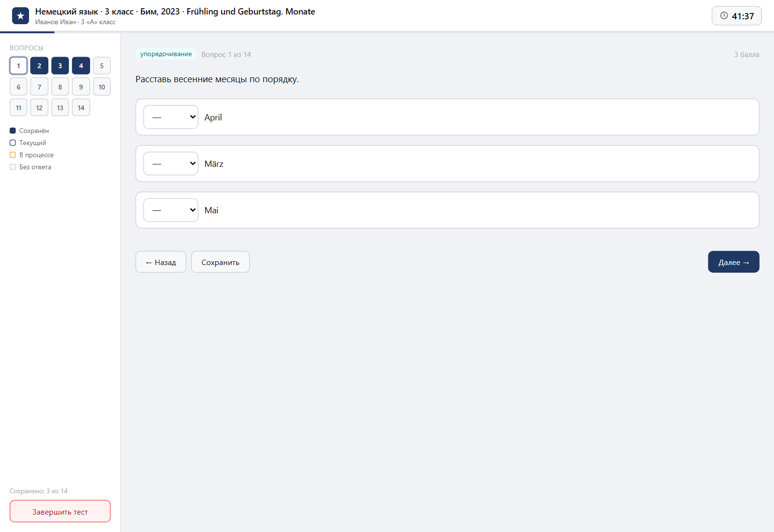Go to question 3
Viewport: 774px width, 532px height.
point(60,66)
